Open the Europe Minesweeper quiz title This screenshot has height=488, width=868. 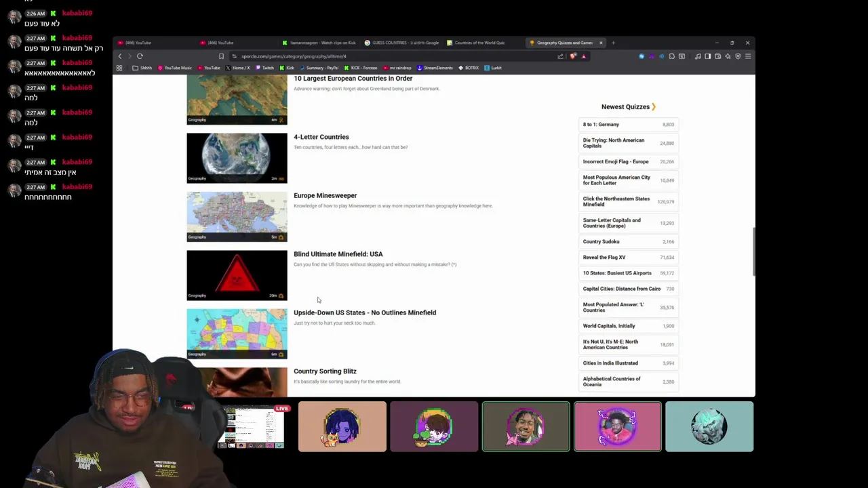click(325, 196)
